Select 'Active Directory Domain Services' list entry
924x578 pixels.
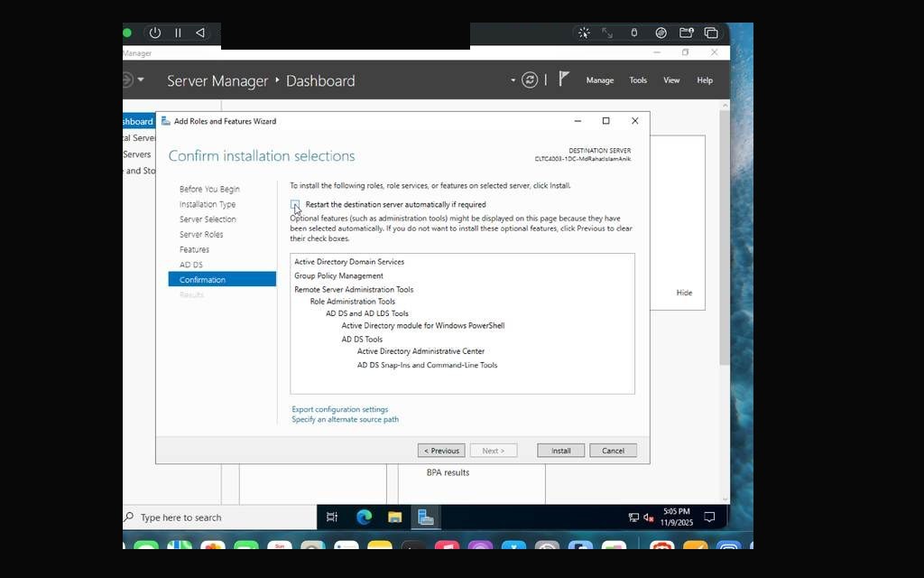349,262
